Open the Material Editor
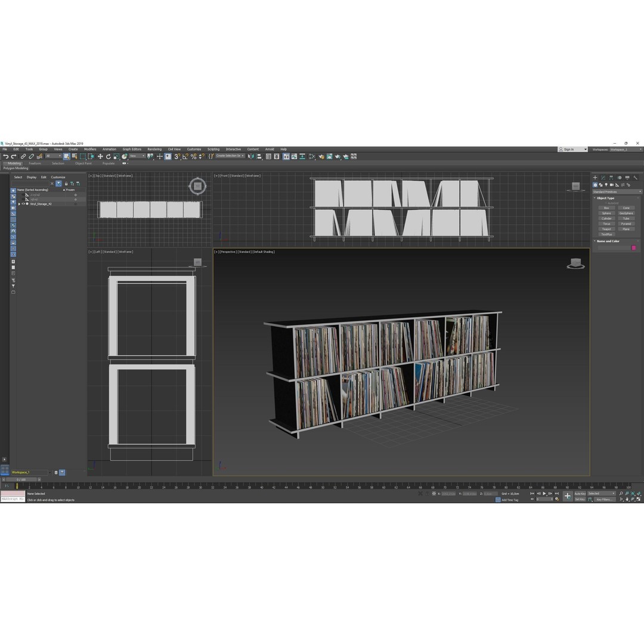This screenshot has height=644, width=644. [x=321, y=156]
